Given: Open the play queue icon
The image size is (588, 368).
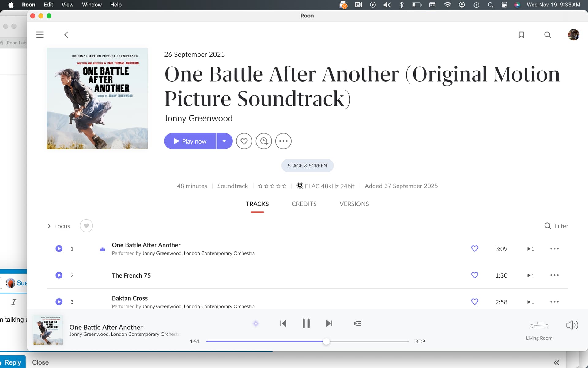Looking at the screenshot, I should 357,324.
